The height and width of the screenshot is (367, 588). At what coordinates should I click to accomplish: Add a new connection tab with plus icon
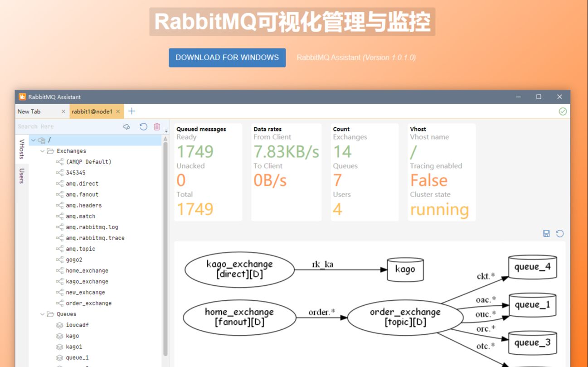131,111
